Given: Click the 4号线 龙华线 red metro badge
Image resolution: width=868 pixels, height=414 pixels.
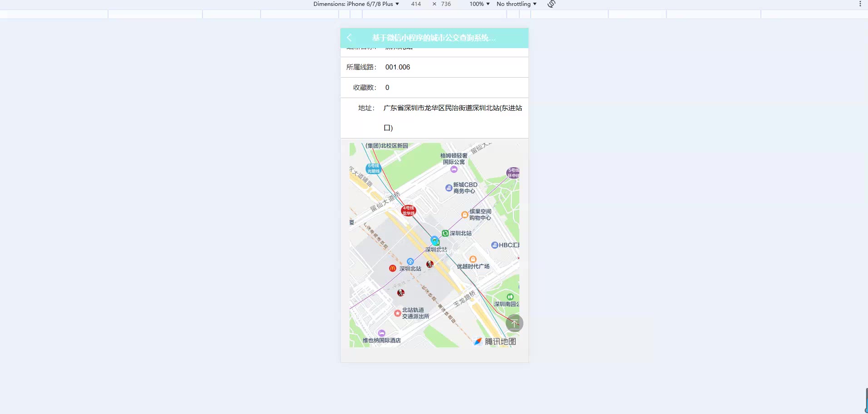Looking at the screenshot, I should (408, 211).
